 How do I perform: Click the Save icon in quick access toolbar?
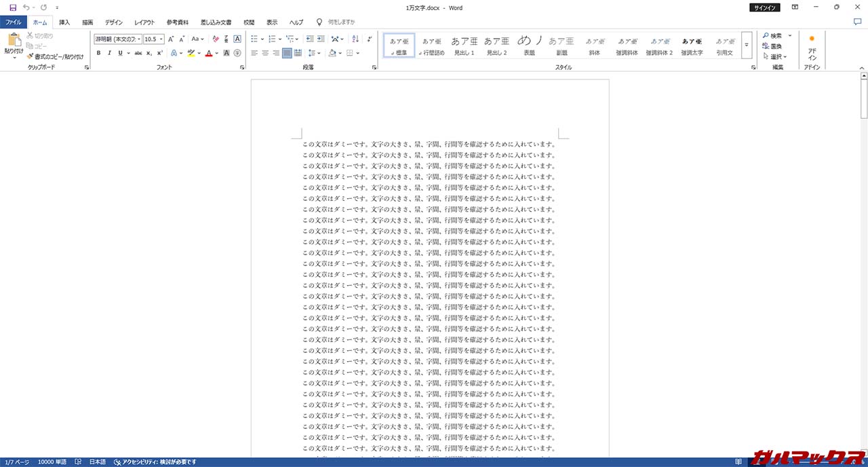pyautogui.click(x=13, y=7)
